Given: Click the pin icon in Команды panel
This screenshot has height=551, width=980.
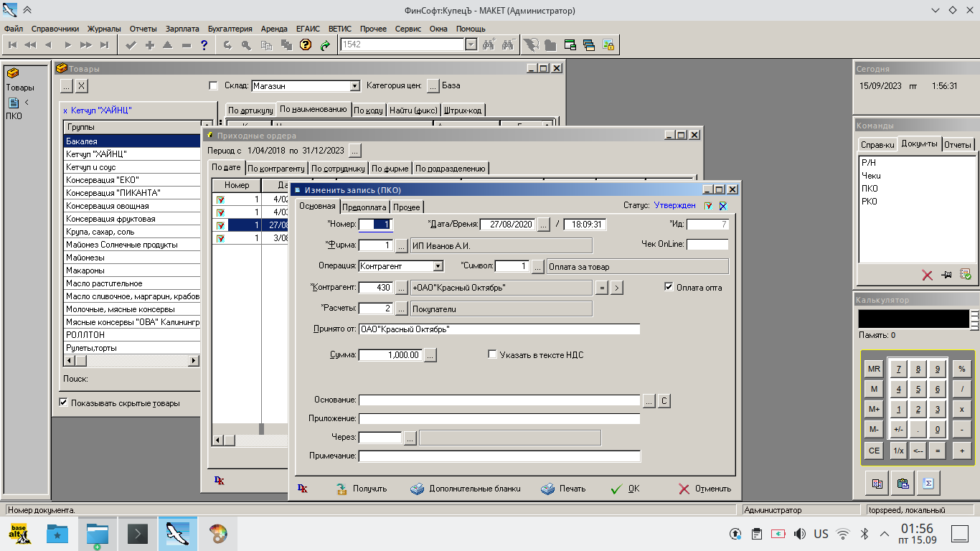Looking at the screenshot, I should pos(946,275).
